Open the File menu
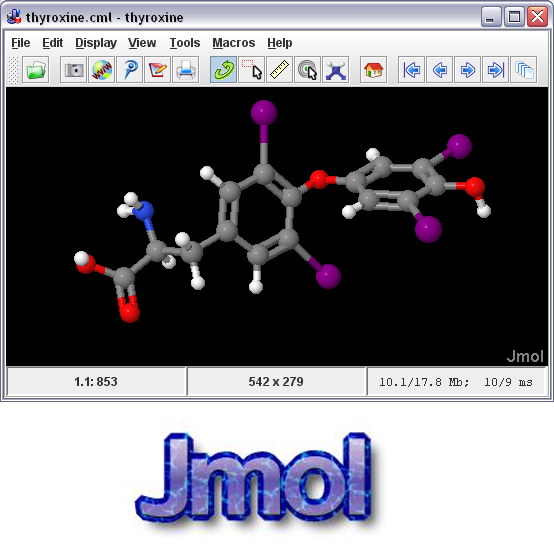Screen dimensions: 554x554 (x=20, y=43)
